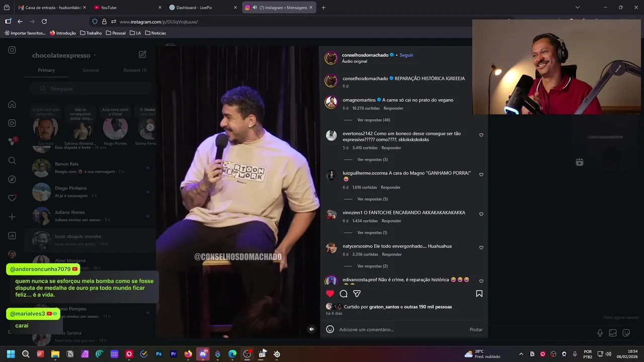Switch to Dashboard - LivePix tab
Screen dimensions: 644x362
(203, 8)
